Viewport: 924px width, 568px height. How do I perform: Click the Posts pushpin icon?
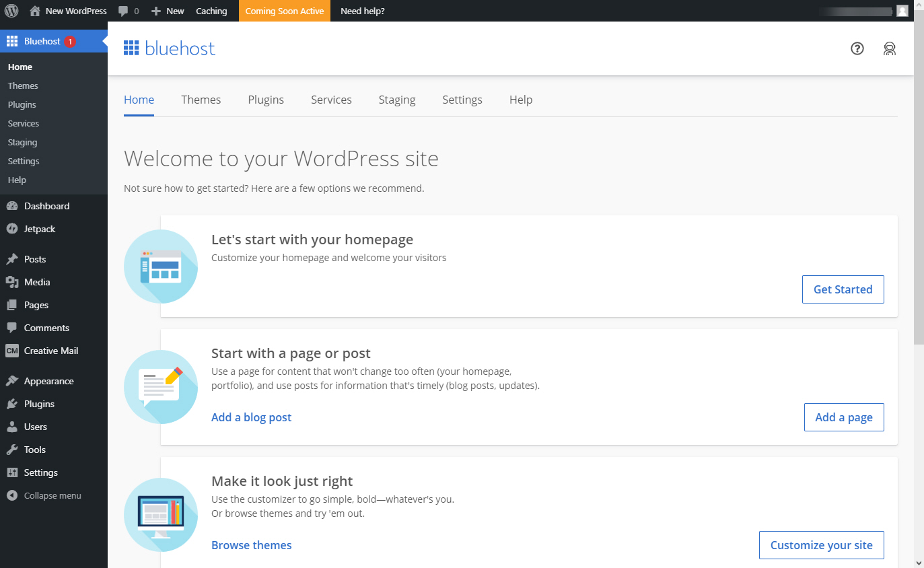pyautogui.click(x=12, y=259)
